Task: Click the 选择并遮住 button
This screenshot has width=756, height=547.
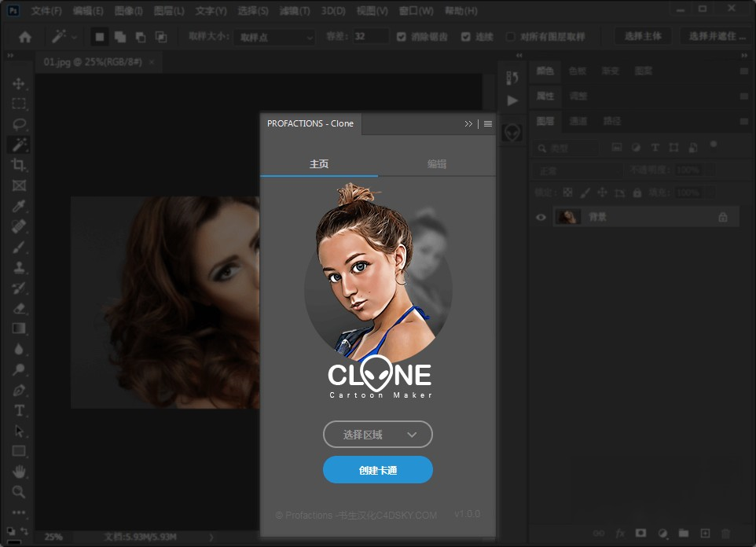Action: point(717,37)
